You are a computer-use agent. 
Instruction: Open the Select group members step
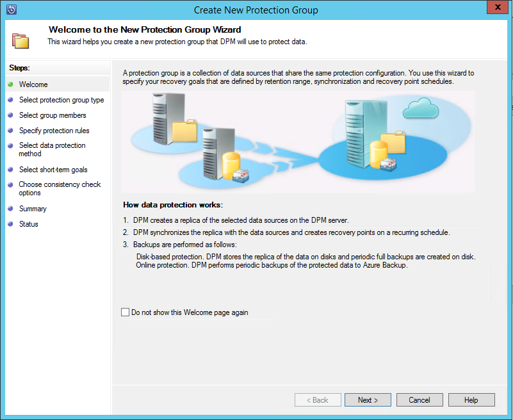pos(53,115)
